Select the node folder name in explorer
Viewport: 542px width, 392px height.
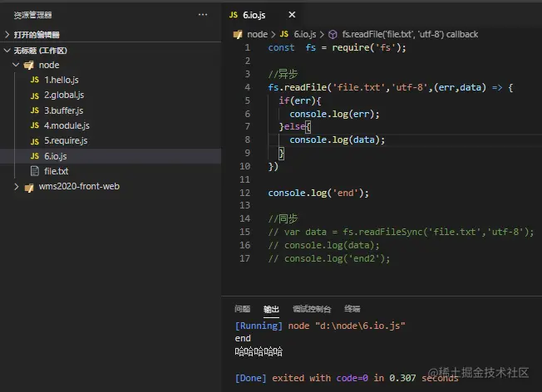[49, 65]
